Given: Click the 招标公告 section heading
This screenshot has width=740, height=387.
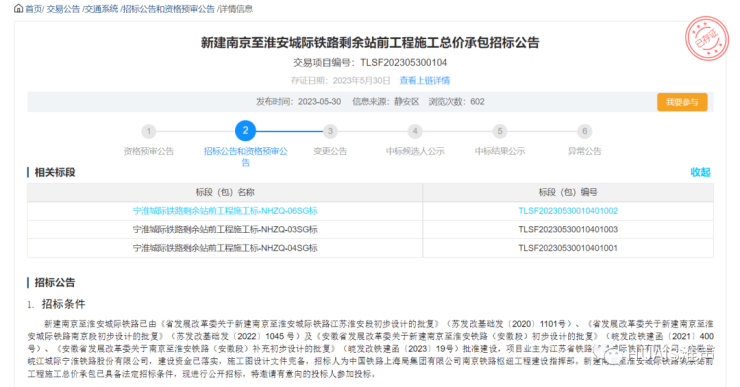Looking at the screenshot, I should tap(55, 283).
